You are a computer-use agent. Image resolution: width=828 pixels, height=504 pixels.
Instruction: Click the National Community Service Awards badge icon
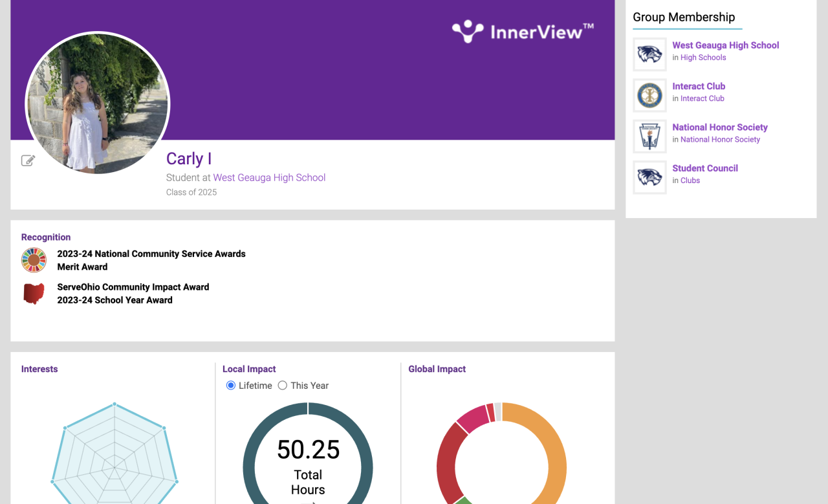click(34, 260)
